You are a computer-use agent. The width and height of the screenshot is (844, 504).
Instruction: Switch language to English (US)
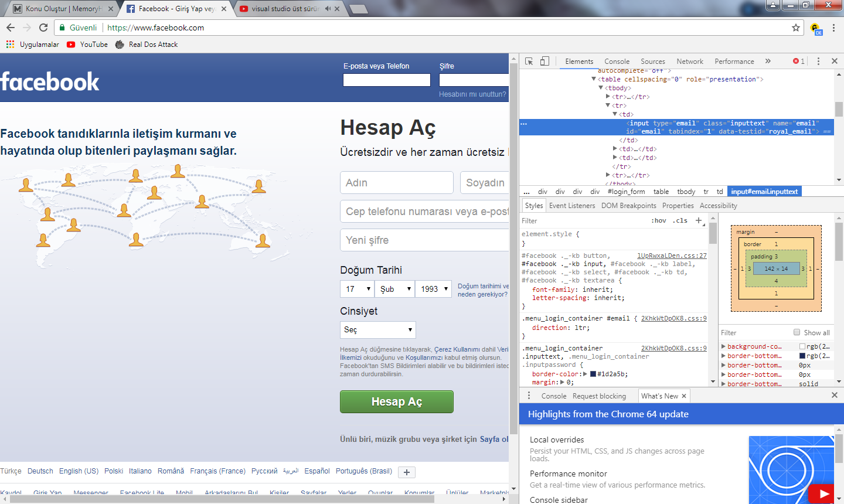(x=79, y=471)
